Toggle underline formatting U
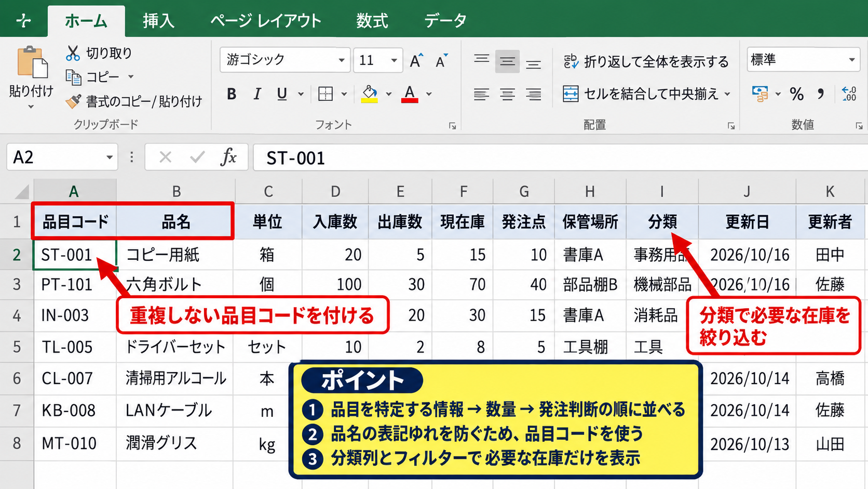Viewport: 868px width, 489px height. pos(282,94)
